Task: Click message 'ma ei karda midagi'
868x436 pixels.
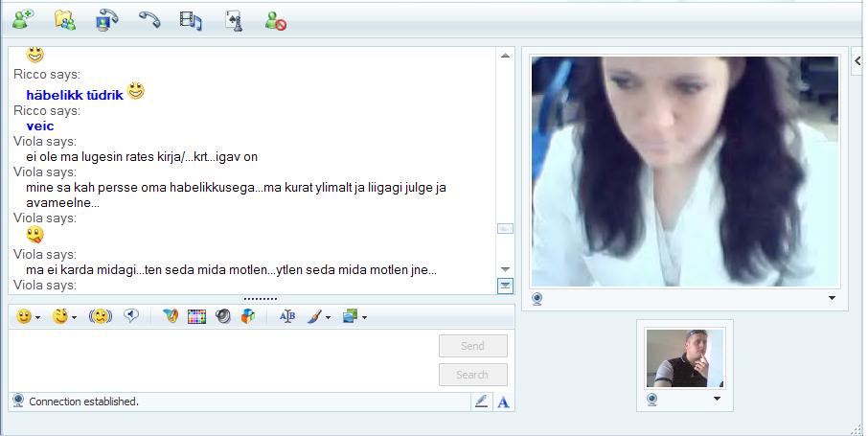Action: coord(232,270)
